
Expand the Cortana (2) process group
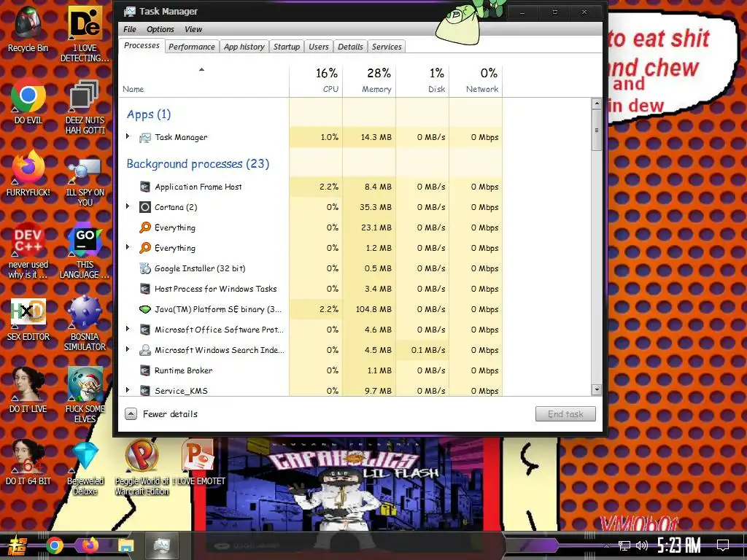[128, 206]
